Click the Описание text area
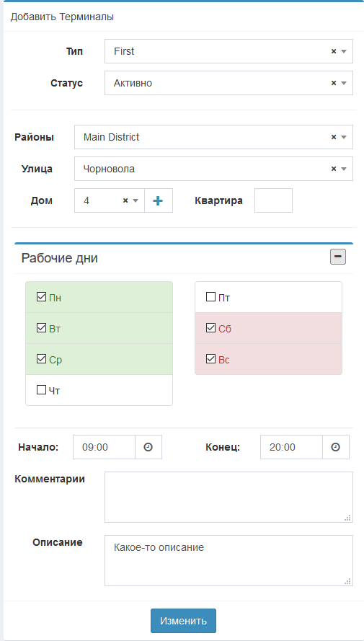364x641 pixels. click(x=228, y=560)
